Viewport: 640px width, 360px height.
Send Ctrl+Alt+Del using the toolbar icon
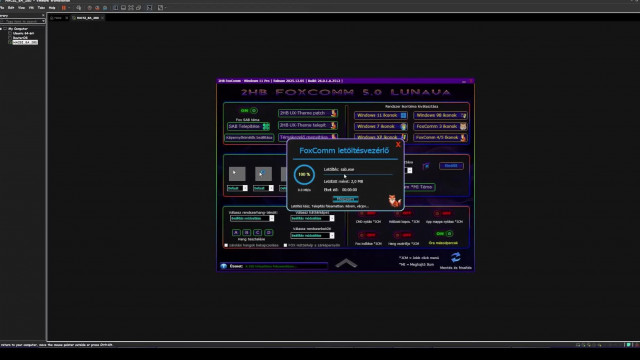(x=79, y=8)
